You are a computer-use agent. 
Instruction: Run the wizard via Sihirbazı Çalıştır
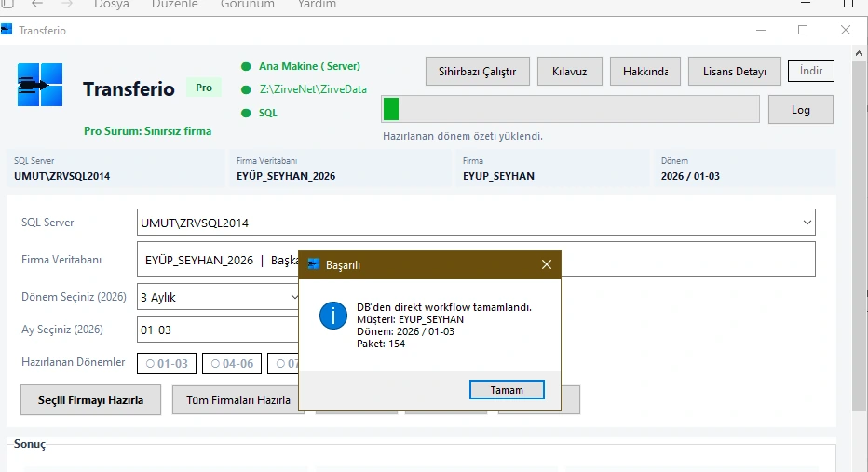[477, 72]
